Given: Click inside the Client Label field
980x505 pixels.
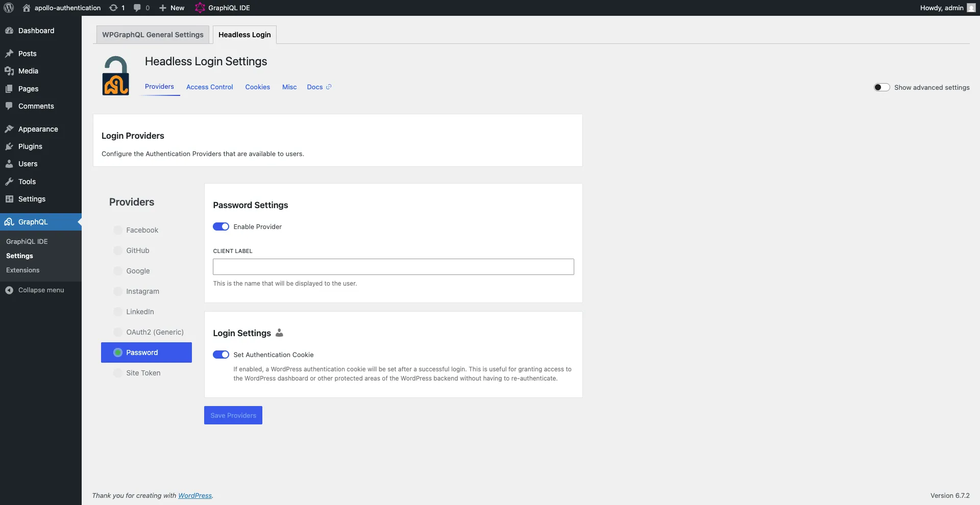Looking at the screenshot, I should point(393,266).
